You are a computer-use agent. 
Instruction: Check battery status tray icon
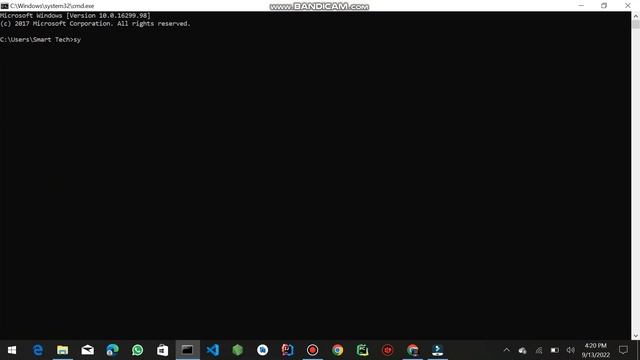point(555,350)
